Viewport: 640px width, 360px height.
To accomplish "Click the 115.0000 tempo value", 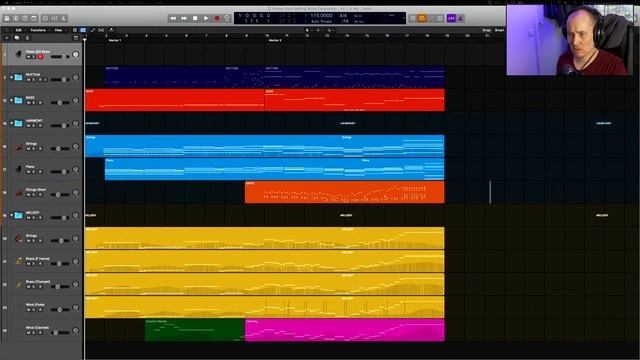I will [321, 16].
